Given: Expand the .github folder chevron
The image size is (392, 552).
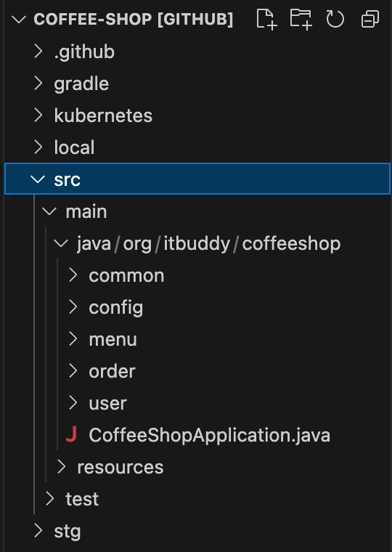Looking at the screenshot, I should pos(38,52).
